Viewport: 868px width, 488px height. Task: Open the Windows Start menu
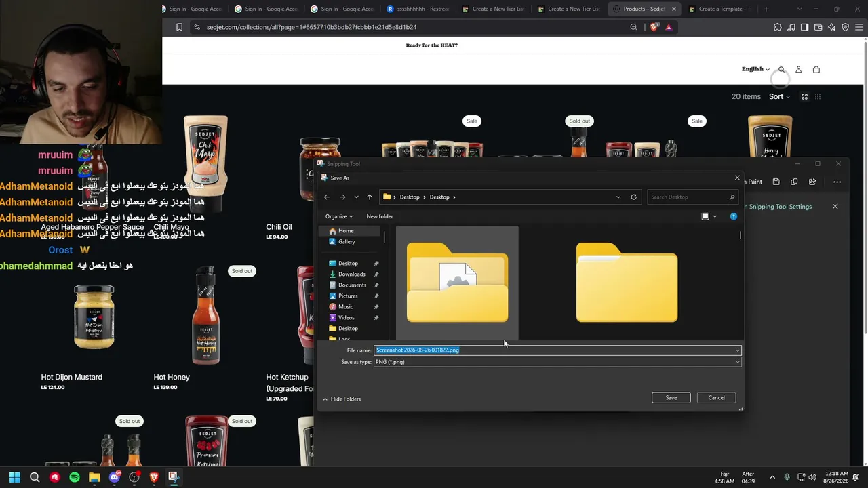tap(14, 477)
